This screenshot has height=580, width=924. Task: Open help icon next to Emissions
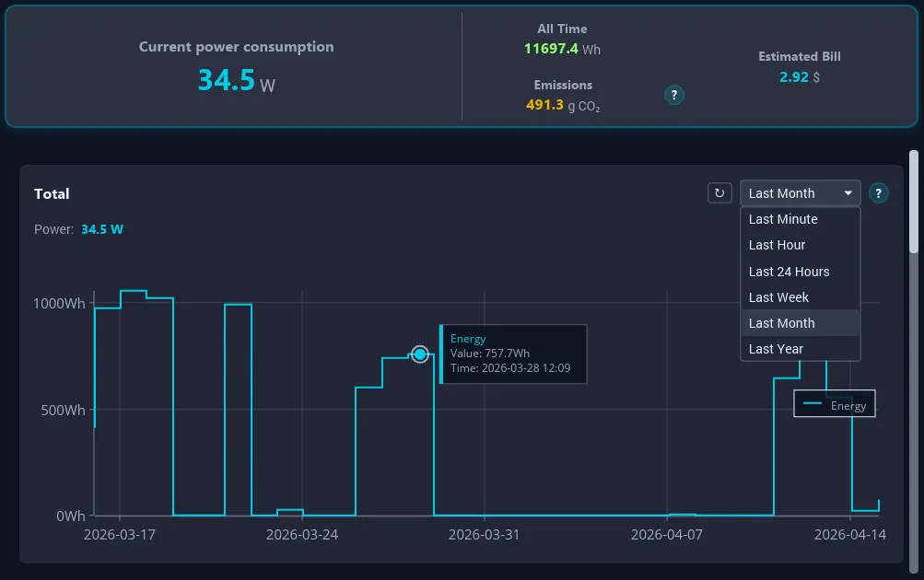[674, 95]
